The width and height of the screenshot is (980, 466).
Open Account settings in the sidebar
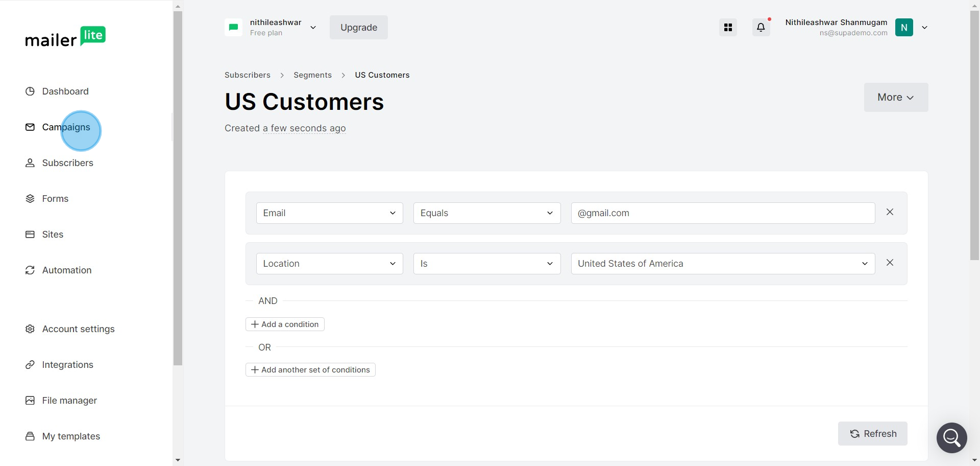(x=70, y=329)
